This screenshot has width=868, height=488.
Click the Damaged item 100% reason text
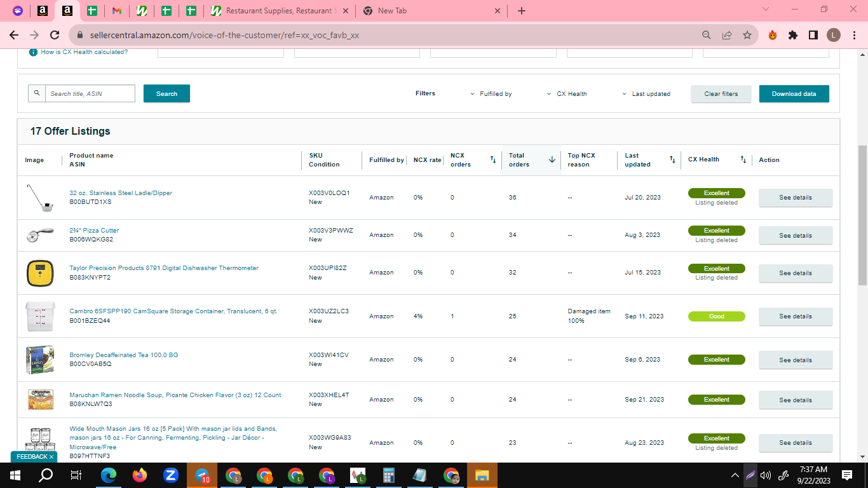tap(589, 316)
